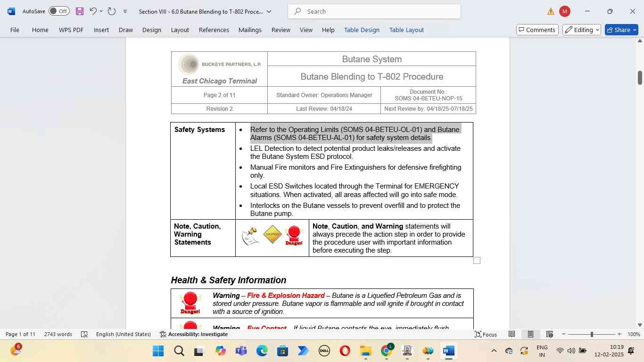
Task: Switch to Read Mode view icon
Action: click(512, 334)
